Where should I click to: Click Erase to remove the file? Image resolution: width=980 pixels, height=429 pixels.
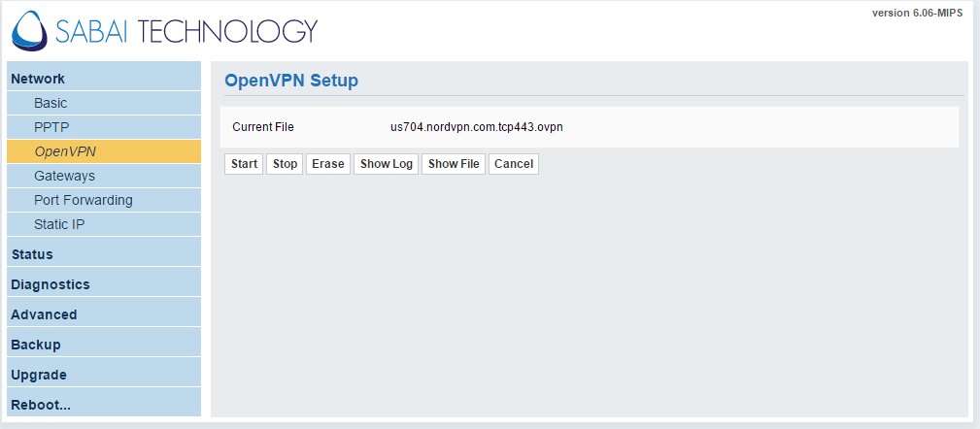pyautogui.click(x=327, y=164)
